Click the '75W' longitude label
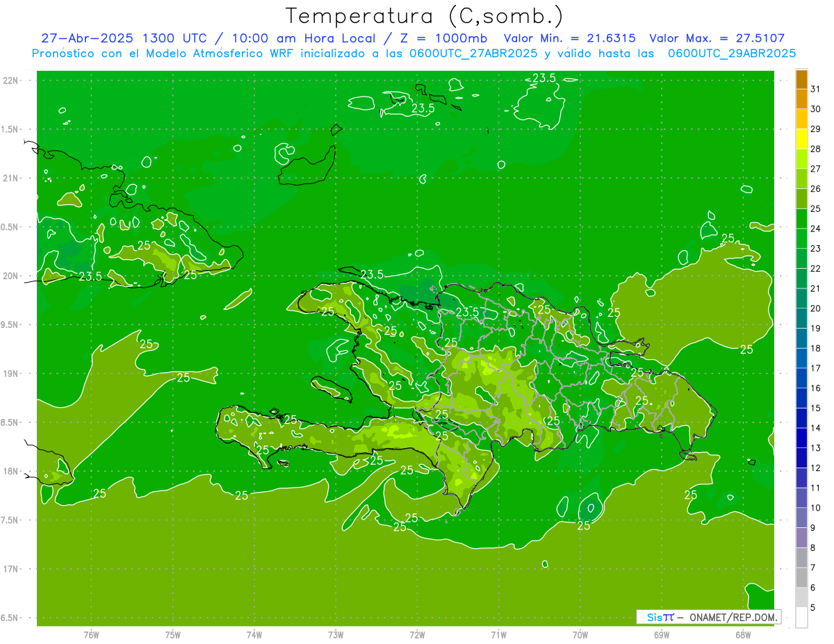 point(173,635)
